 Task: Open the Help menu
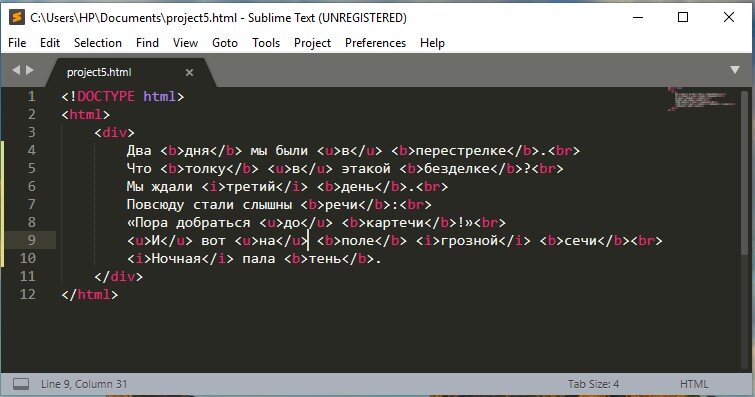[432, 43]
